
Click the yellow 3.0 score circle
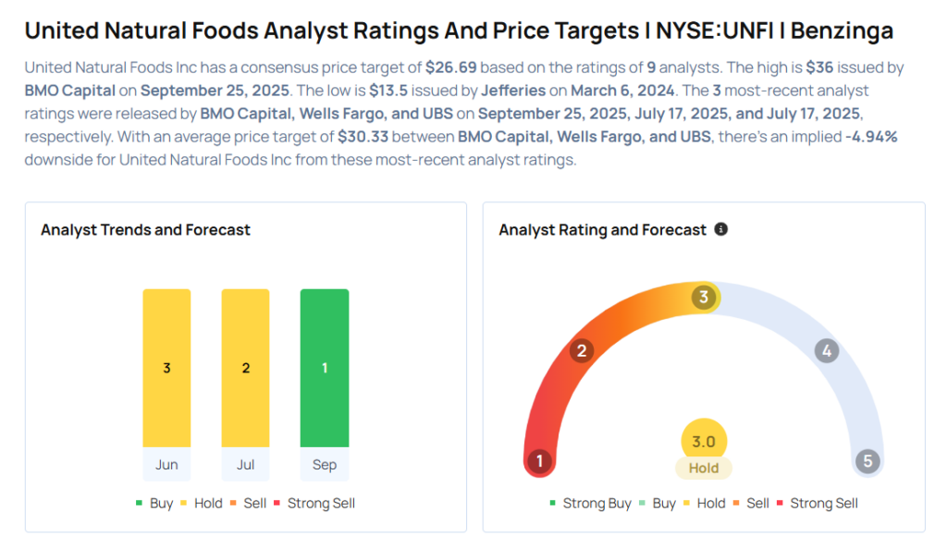tap(704, 442)
